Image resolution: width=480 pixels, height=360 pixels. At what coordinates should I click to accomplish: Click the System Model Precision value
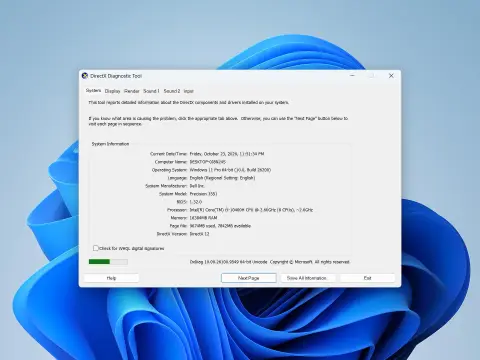(x=203, y=194)
